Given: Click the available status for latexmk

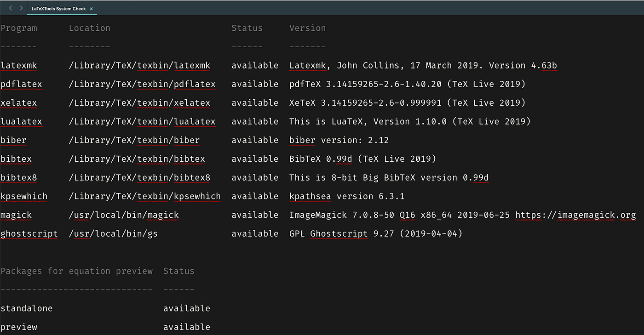Looking at the screenshot, I should (255, 66).
